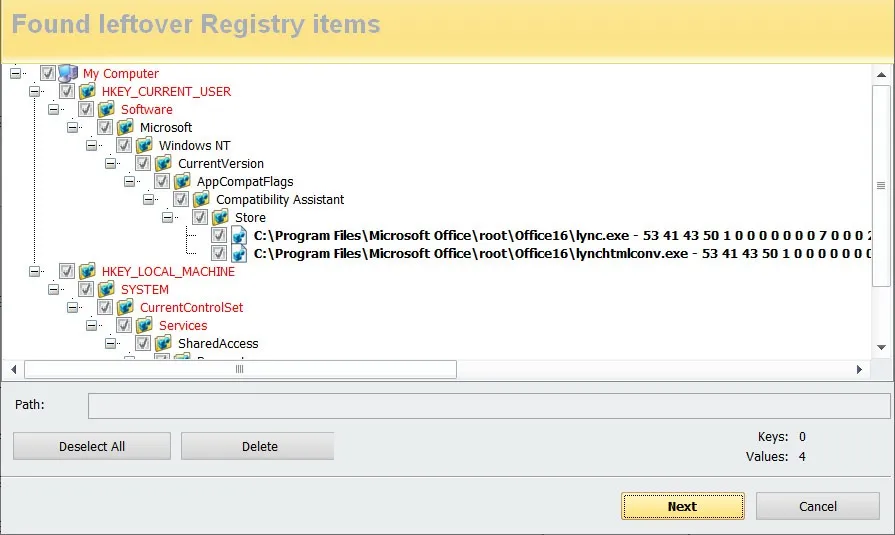Collapse the Windows NT node

tap(91, 145)
